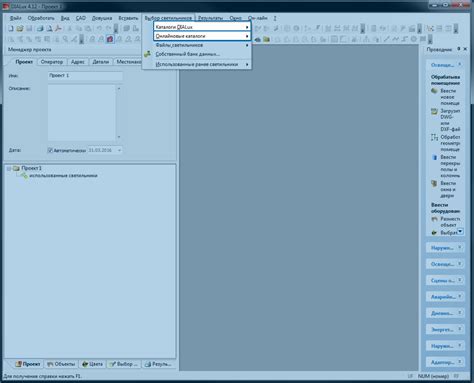
Task: Expand the Аварийн... guide section
Action: pyautogui.click(x=459, y=296)
